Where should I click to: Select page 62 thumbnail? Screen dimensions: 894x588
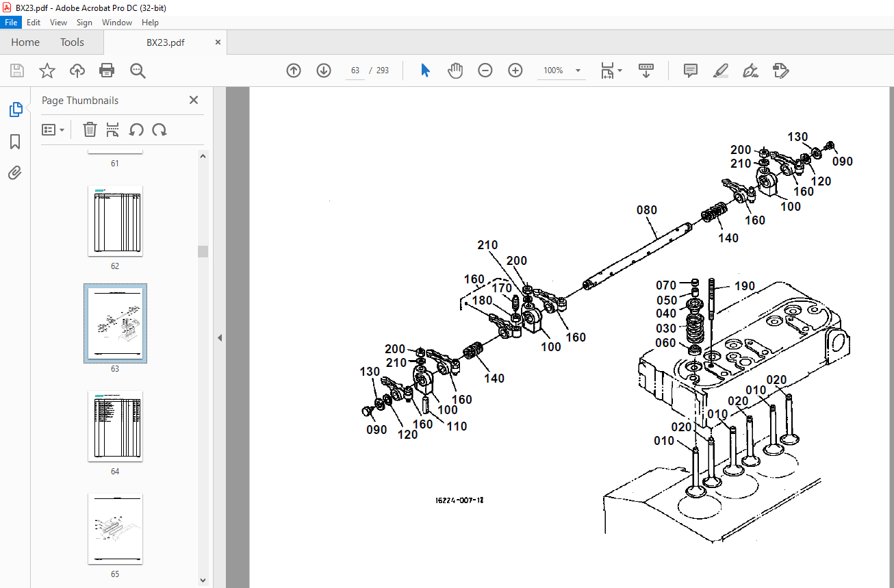(x=115, y=221)
